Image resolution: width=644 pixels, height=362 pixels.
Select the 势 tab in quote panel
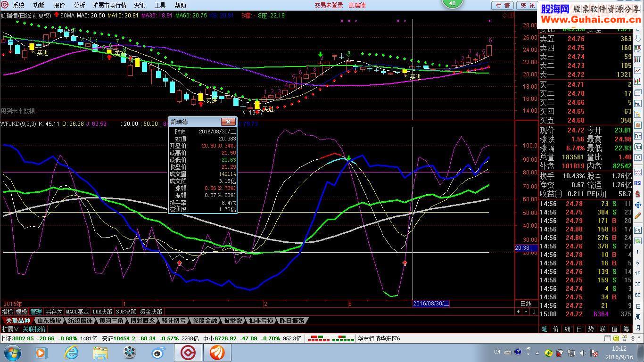pos(591,329)
